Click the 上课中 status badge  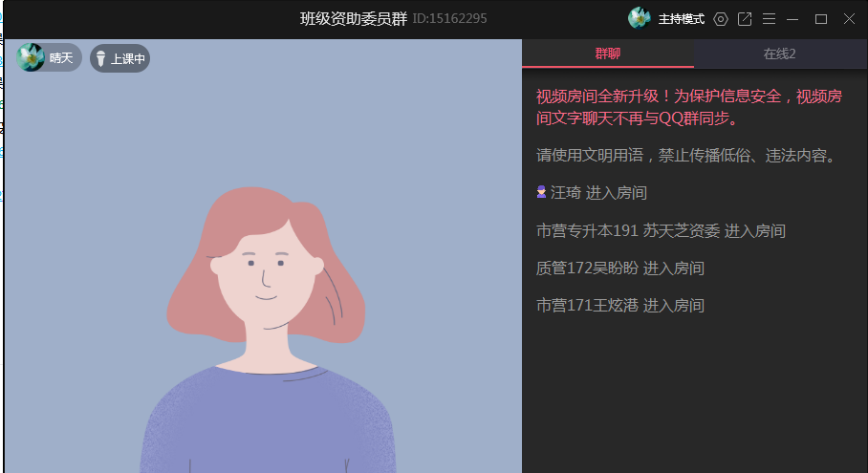coord(120,58)
